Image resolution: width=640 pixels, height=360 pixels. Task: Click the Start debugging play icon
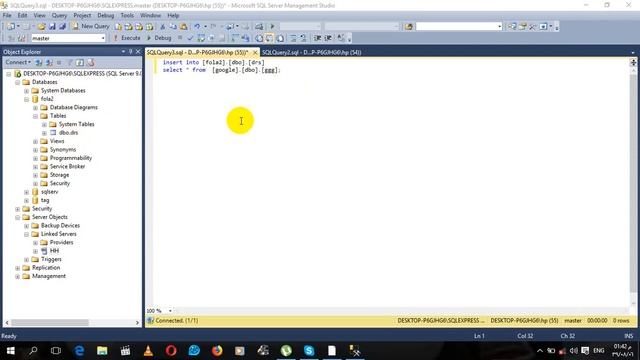point(272,27)
